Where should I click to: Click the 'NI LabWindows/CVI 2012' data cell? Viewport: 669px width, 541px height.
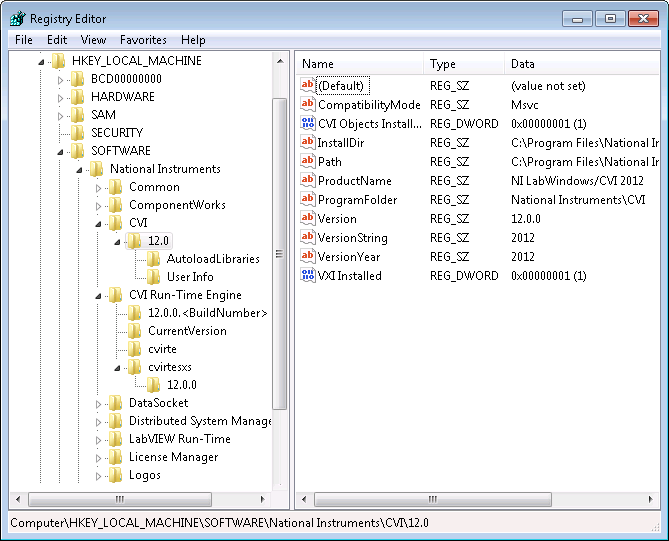coord(577,181)
